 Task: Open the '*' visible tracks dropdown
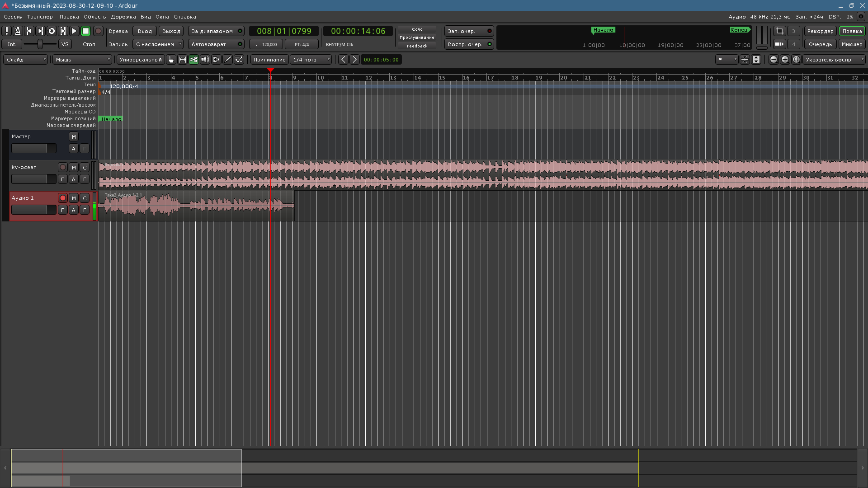pos(727,60)
